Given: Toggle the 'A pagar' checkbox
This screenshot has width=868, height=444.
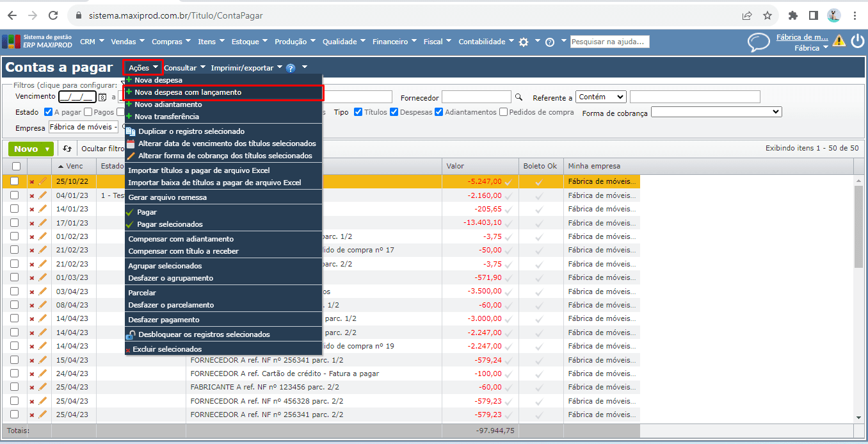Looking at the screenshot, I should click(48, 112).
